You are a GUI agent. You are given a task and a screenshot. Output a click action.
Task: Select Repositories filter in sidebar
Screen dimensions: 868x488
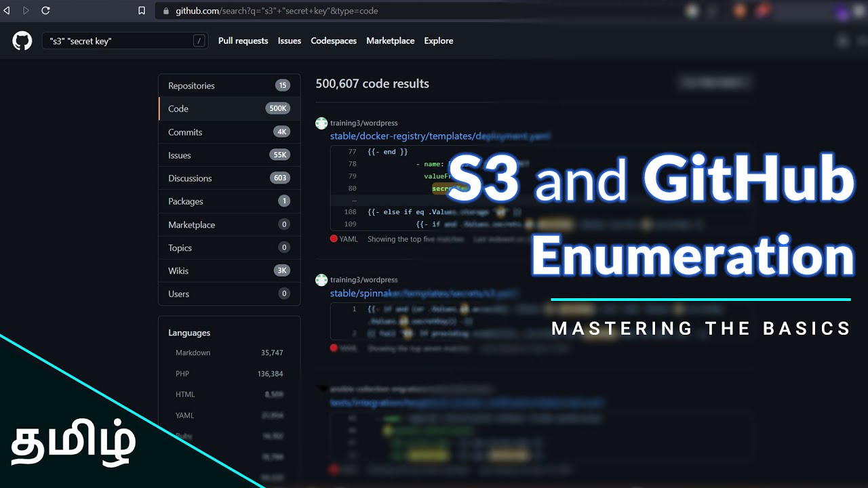[x=229, y=85]
